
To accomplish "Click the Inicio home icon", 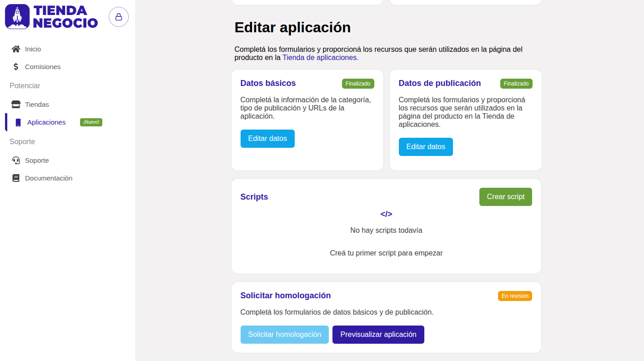I will point(16,49).
